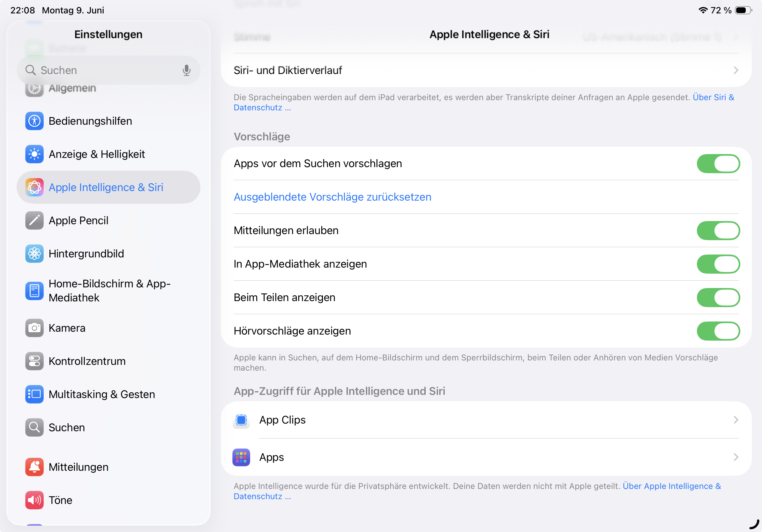Open the App Clips row chevron
The image size is (762, 532).
tap(736, 420)
